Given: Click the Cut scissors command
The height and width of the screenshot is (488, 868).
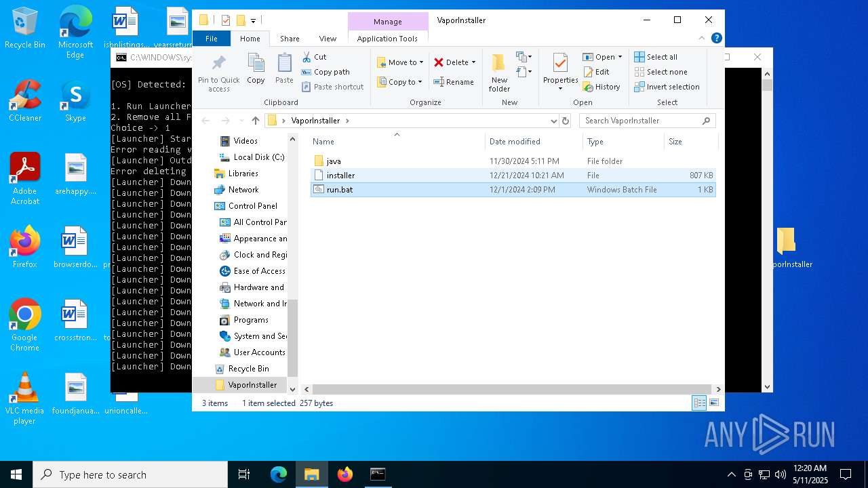Looking at the screenshot, I should point(314,57).
